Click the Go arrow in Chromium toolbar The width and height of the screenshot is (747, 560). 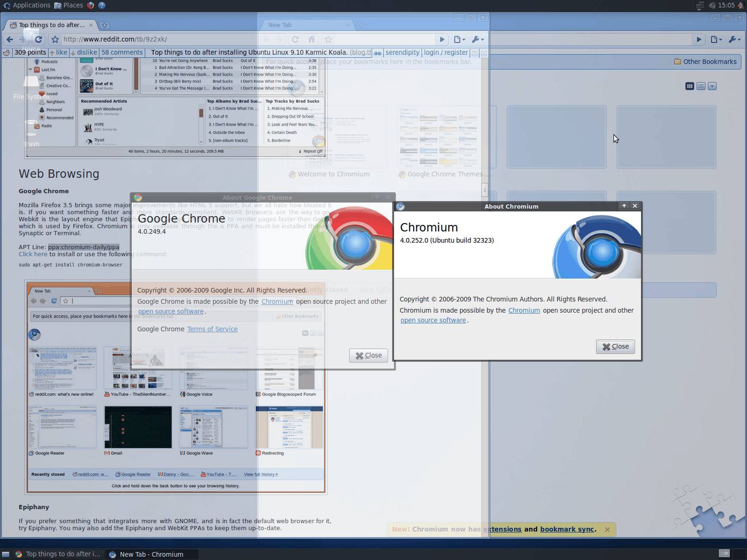tap(699, 39)
